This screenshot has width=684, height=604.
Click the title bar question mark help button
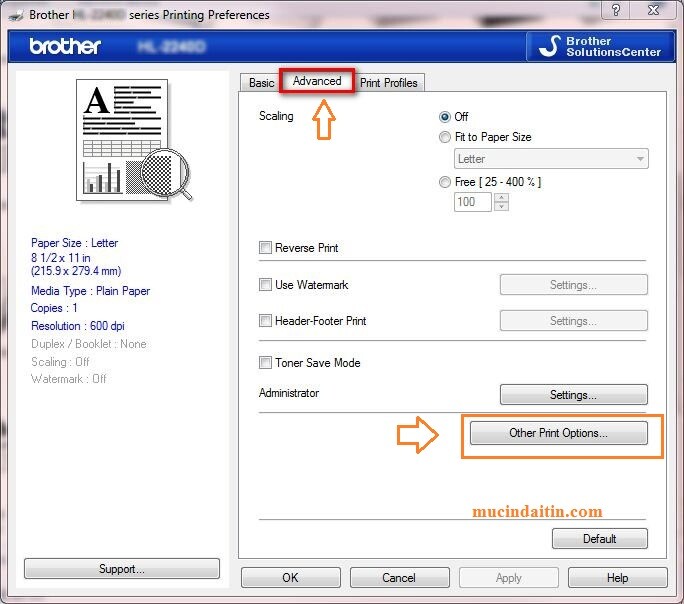pyautogui.click(x=616, y=10)
